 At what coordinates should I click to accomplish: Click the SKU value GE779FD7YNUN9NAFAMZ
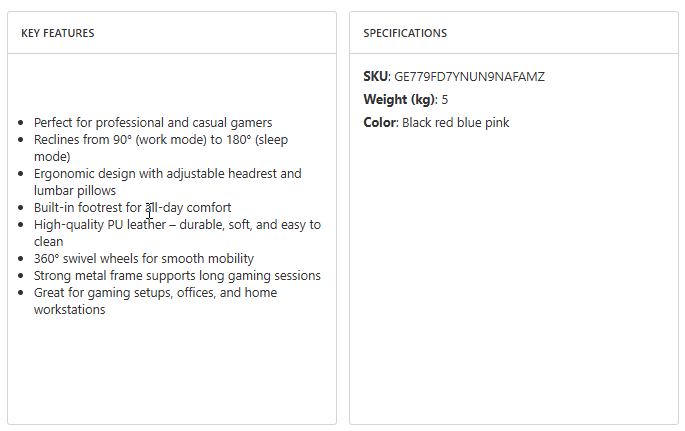[469, 77]
